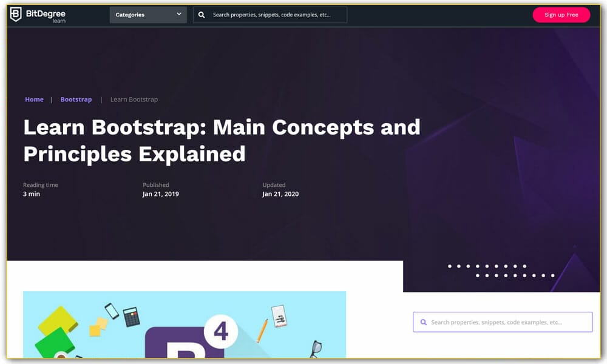Focus the top search input field
607x364 pixels.
(x=273, y=15)
